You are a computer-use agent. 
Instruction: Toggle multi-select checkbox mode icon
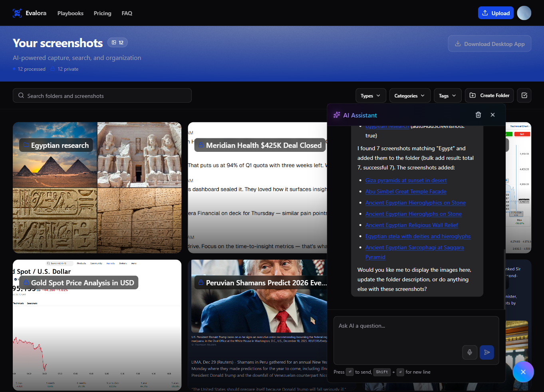click(x=524, y=96)
